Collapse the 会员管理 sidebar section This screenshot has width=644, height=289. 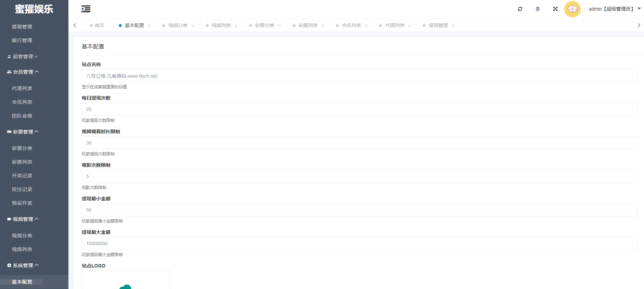point(23,72)
